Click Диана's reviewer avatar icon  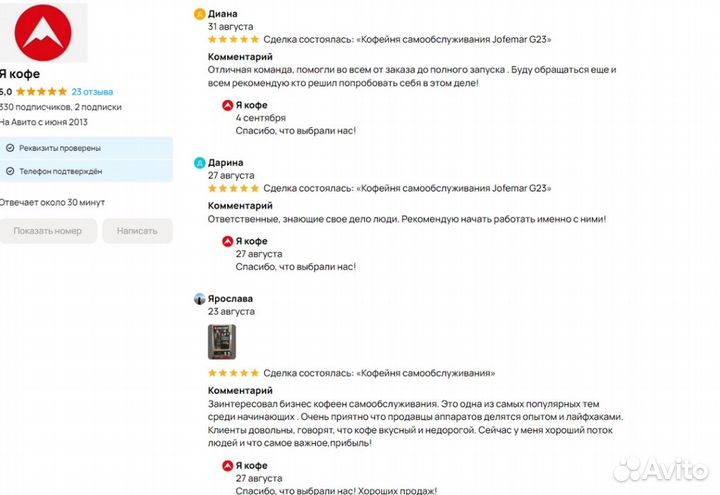(x=200, y=14)
